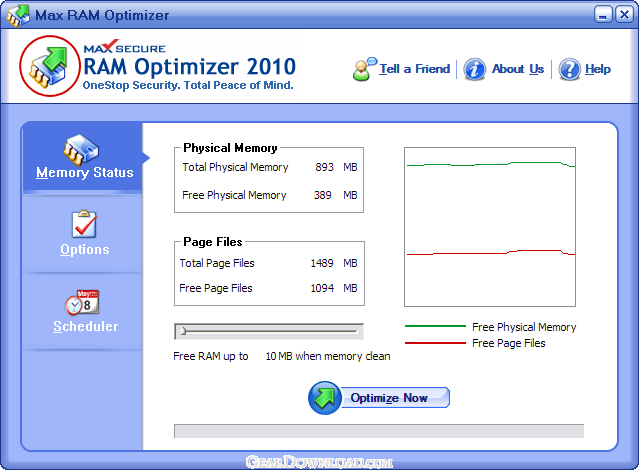The height and width of the screenshot is (470, 639).
Task: Switch to the Options tab
Action: click(82, 233)
